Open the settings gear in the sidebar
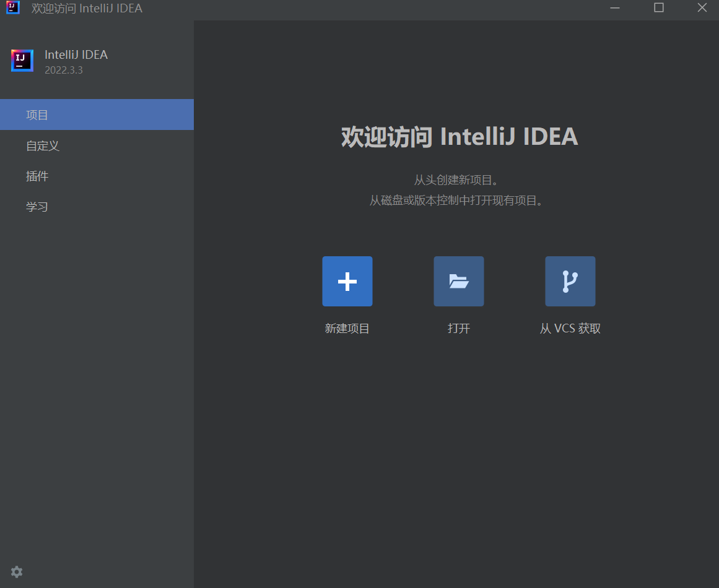This screenshot has height=588, width=719. tap(17, 571)
